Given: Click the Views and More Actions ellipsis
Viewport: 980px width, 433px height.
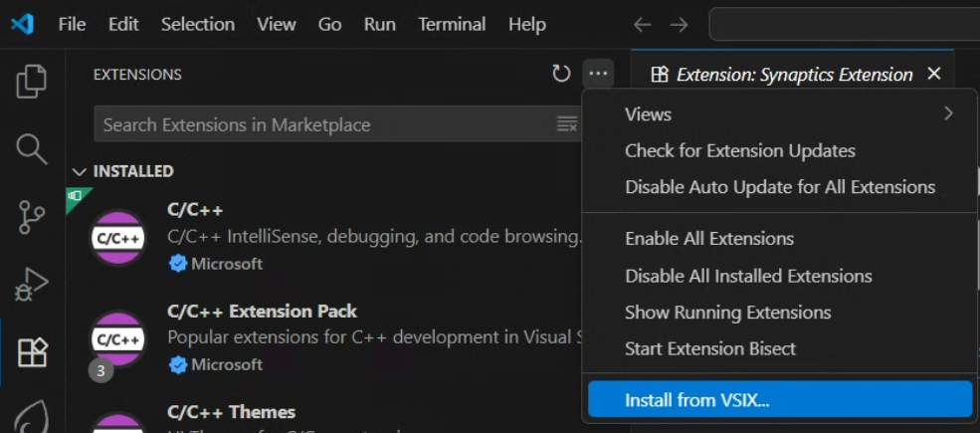Looking at the screenshot, I should click(598, 74).
